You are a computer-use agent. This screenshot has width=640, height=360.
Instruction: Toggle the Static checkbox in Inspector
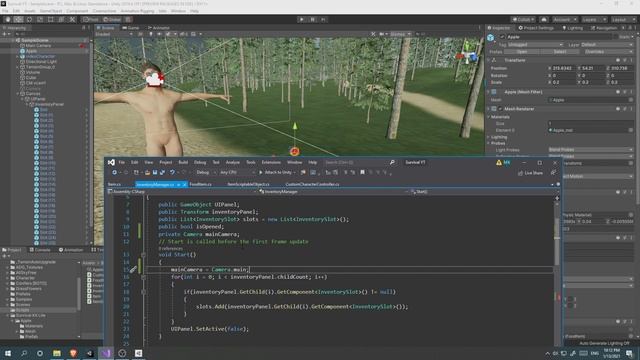tap(617, 37)
